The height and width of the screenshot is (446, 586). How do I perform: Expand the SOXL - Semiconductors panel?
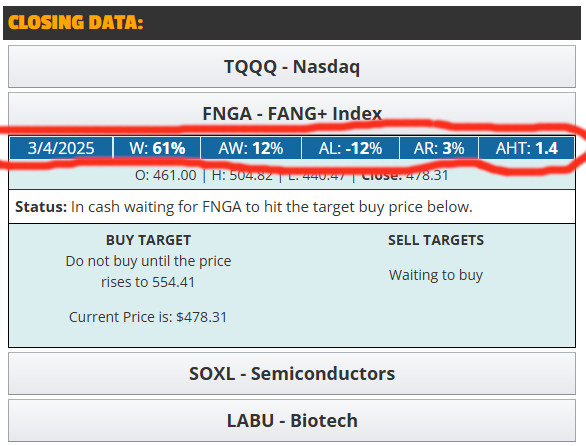coord(292,373)
